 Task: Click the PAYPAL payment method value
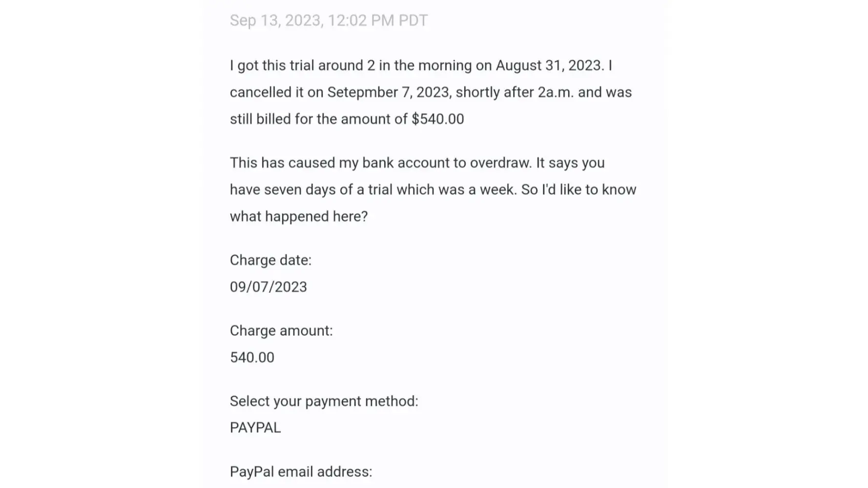click(x=255, y=427)
